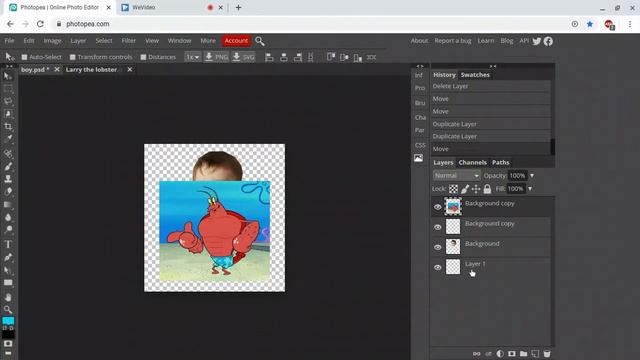Screen dimensions: 640x360
Task: Select the Dodge tool
Action: click(8, 229)
